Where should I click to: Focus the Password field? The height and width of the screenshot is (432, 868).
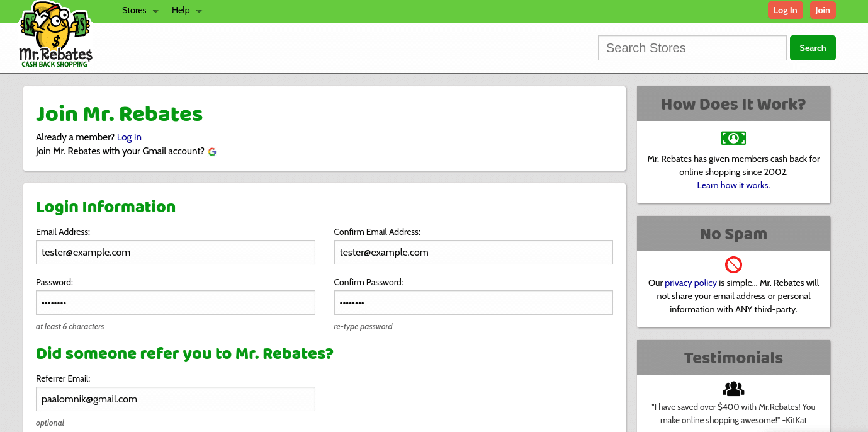point(176,302)
